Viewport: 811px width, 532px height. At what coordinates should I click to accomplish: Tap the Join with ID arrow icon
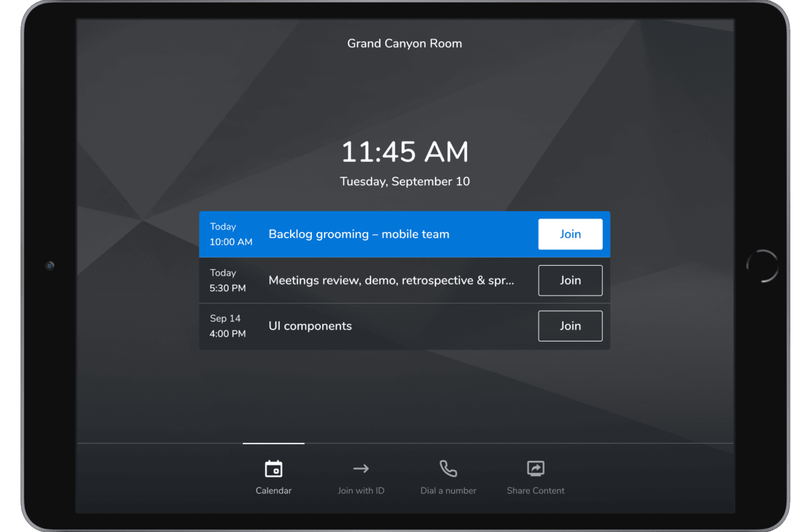(x=361, y=468)
